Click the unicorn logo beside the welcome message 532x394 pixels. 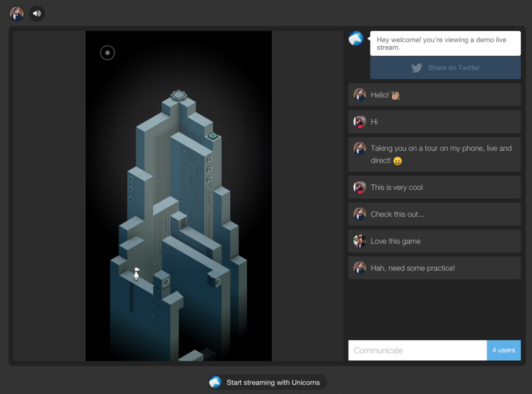click(x=356, y=38)
